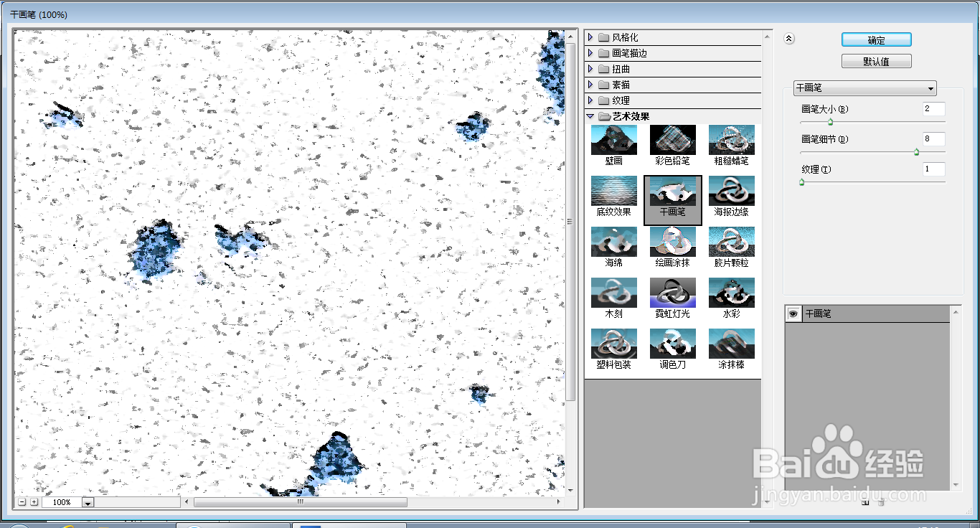Click the 默认值 button
The image size is (980, 528).
pos(877,62)
